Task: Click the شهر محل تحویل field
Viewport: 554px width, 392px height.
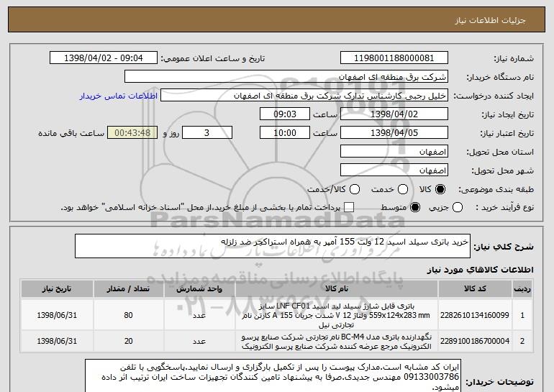Action: coord(394,170)
